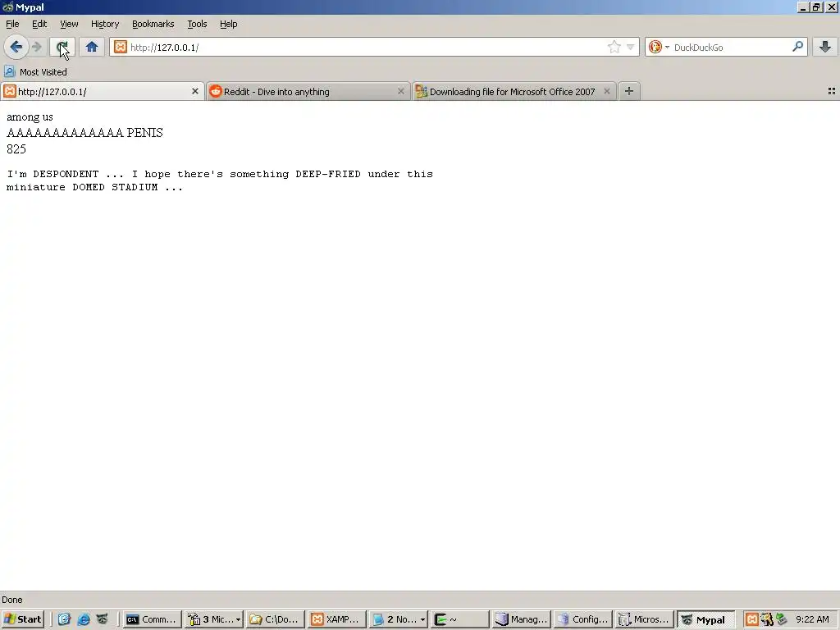Open the Help menu
Screen dimensions: 840x630
(x=229, y=24)
